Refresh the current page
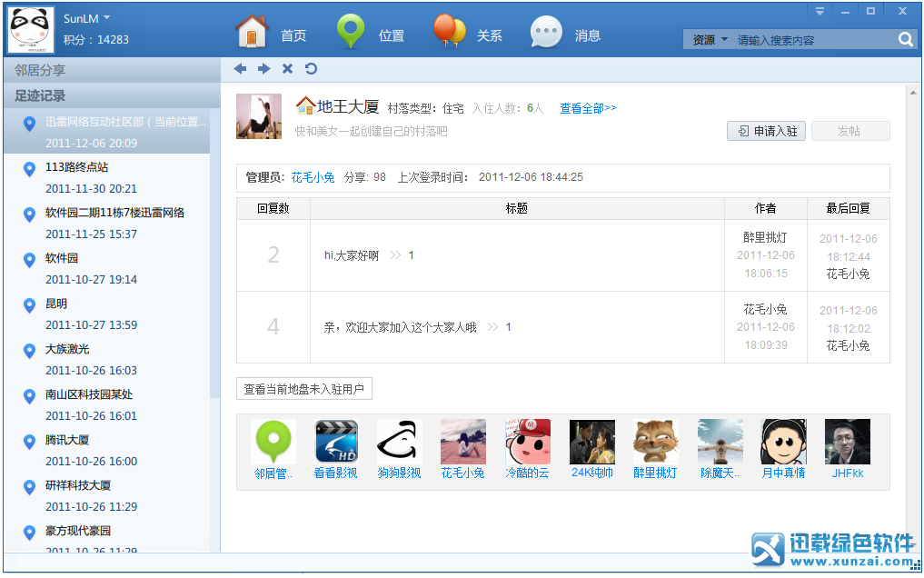The image size is (924, 578). [311, 69]
